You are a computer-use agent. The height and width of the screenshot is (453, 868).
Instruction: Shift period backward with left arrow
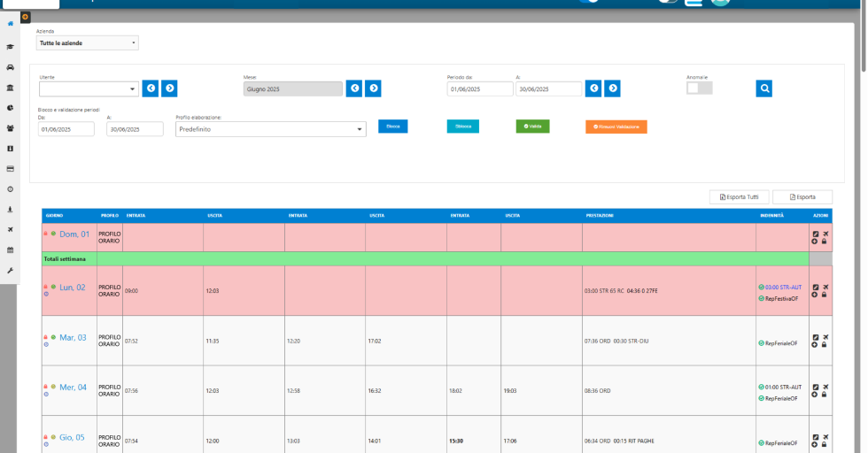(x=593, y=88)
